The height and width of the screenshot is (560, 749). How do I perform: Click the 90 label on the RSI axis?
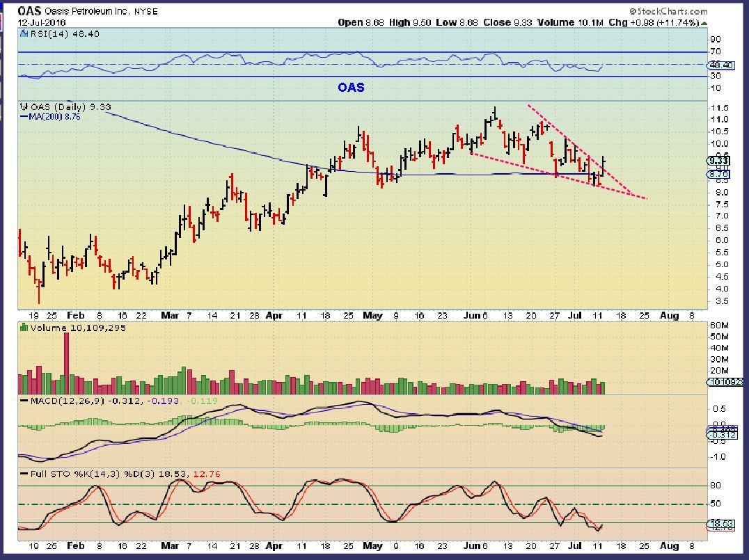(x=716, y=40)
